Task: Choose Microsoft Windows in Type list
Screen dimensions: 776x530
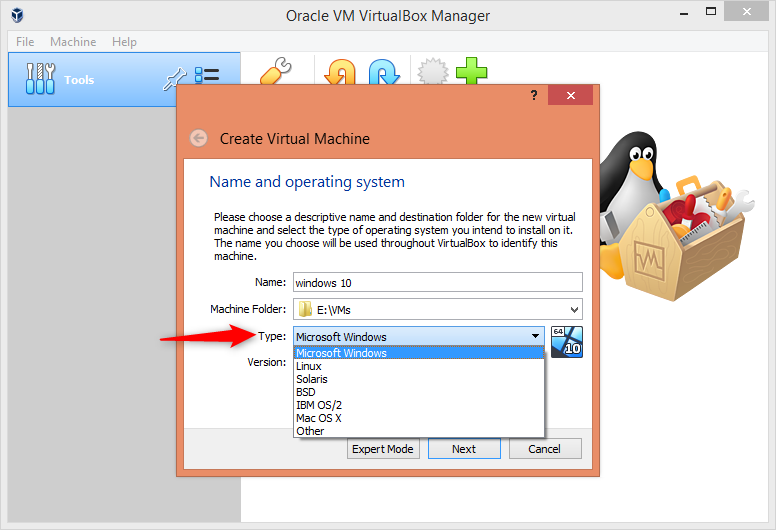Action: pos(419,353)
